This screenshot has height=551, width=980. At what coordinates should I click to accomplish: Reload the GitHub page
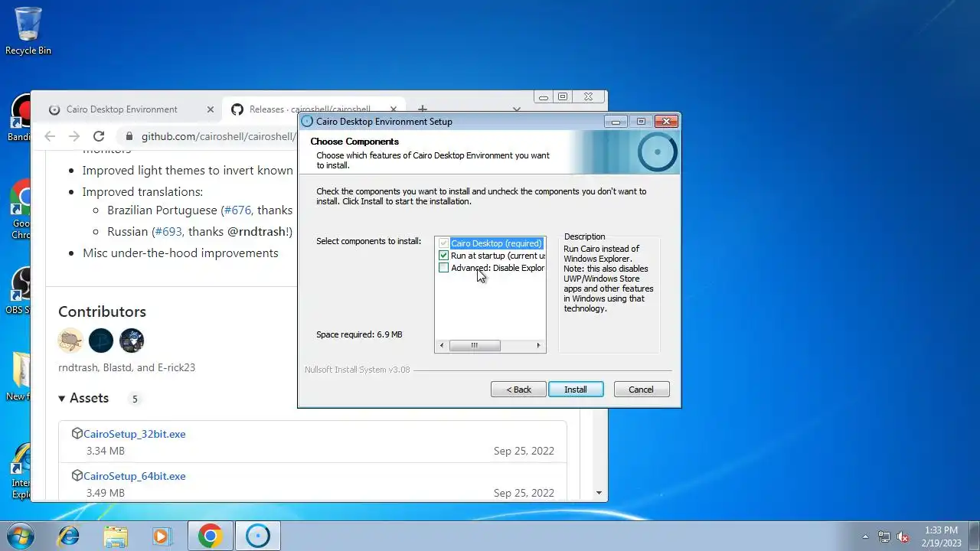(99, 136)
